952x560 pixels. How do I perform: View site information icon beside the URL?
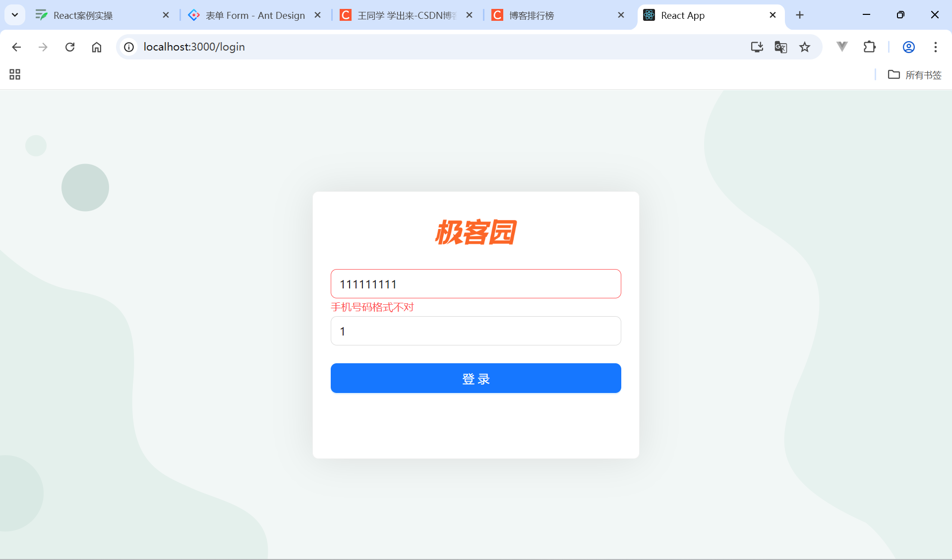coord(129,47)
